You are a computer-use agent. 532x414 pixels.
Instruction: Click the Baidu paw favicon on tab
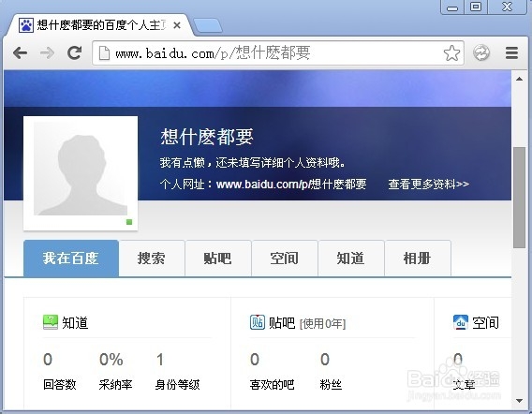point(26,25)
